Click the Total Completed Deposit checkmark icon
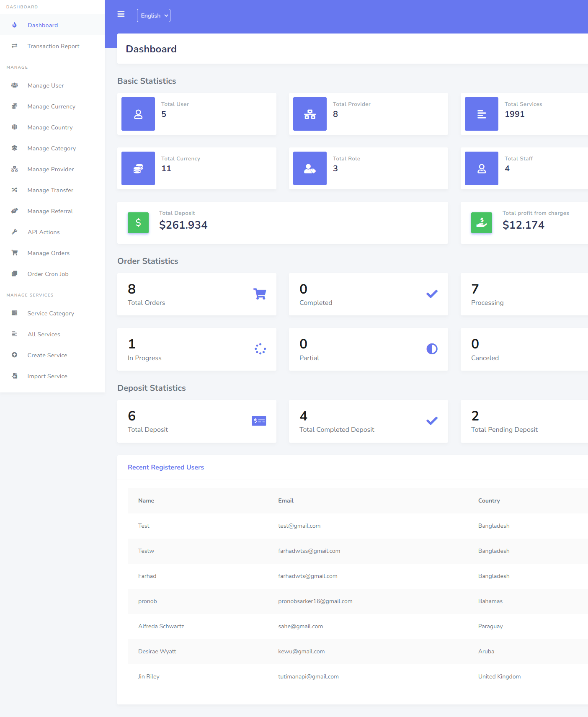588x717 pixels. (432, 421)
